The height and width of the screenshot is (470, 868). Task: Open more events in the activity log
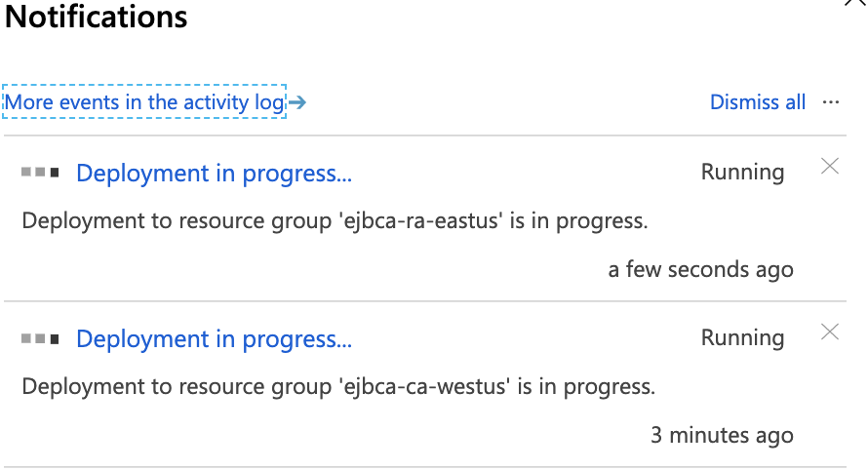point(144,102)
